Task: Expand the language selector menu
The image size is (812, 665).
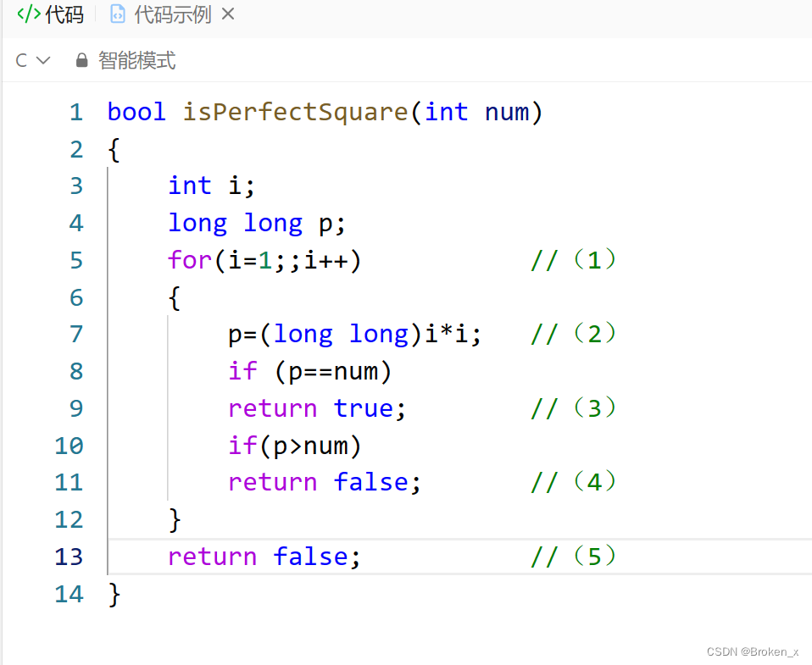Action: pyautogui.click(x=31, y=60)
